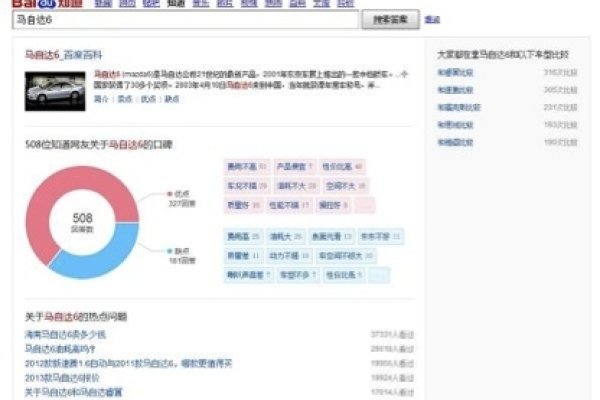Select the pink 质量好 tag
Viewport: 600px width, 400px height.
tap(243, 205)
